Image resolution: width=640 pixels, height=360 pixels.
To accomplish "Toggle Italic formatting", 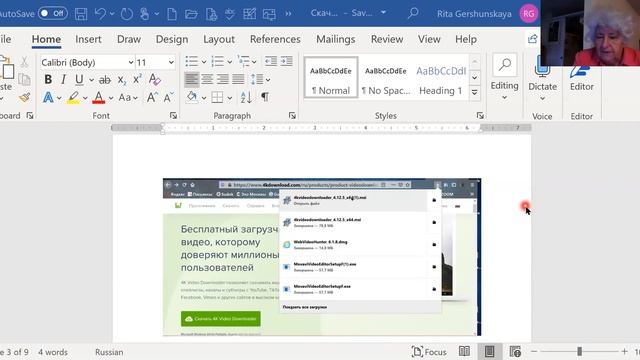I will coord(63,80).
